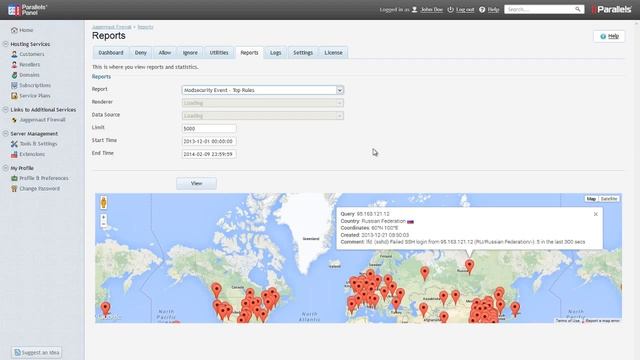Switch to the Ignore tab
Screen dimensions: 640x360
[x=190, y=53]
